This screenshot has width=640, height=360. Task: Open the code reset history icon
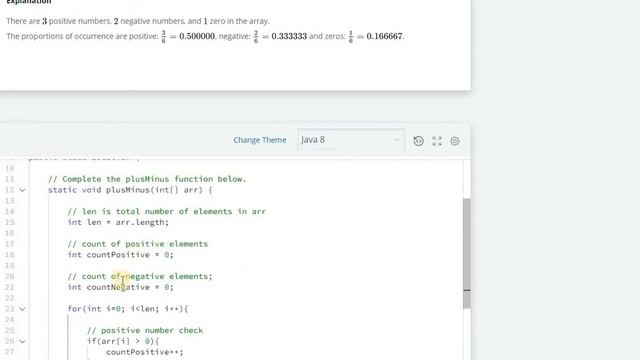418,141
